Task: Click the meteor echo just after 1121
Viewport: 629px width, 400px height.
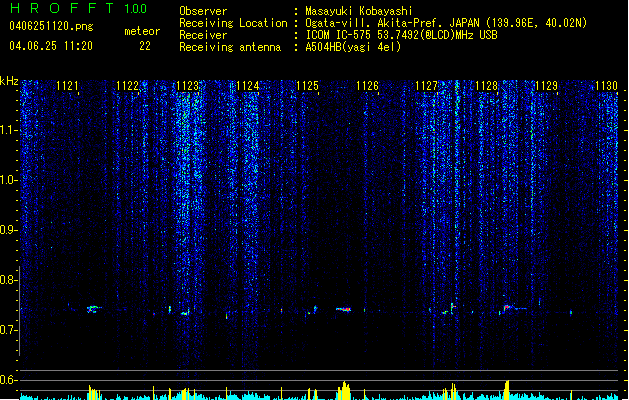Action: [93, 309]
